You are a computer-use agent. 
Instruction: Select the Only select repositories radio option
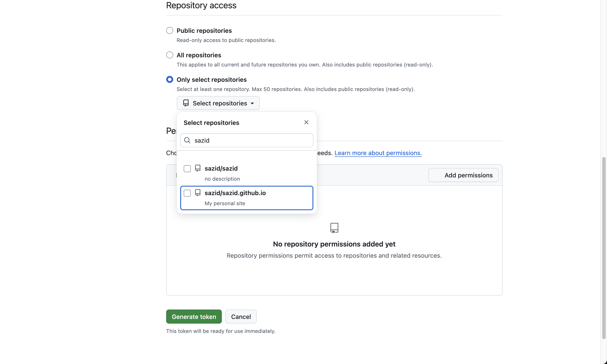click(170, 79)
